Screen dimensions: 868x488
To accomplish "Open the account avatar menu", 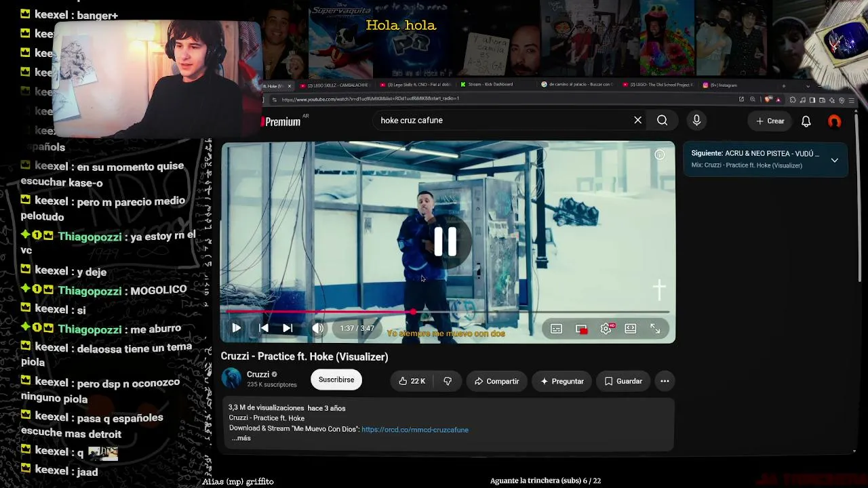I will click(835, 121).
